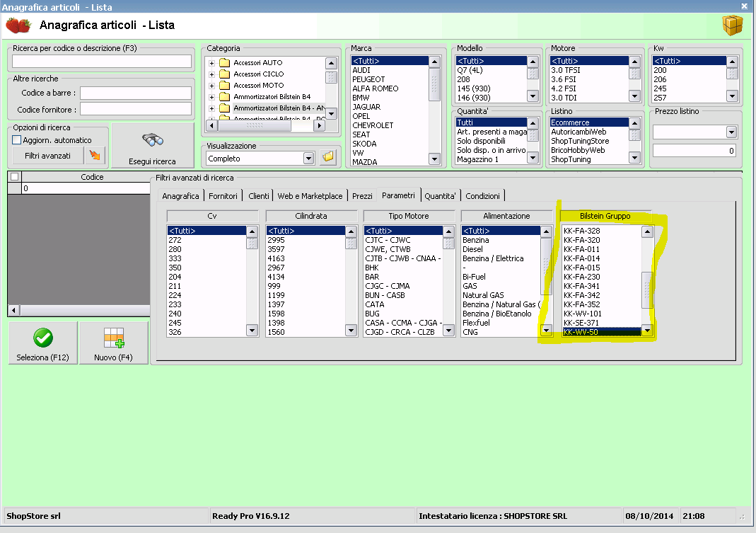Click the Filtri avanzati button
This screenshot has width=756, height=533.
[x=47, y=156]
